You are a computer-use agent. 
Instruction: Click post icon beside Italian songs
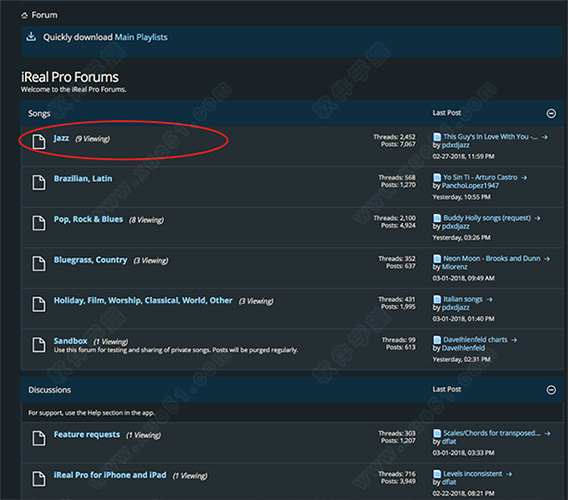[437, 299]
